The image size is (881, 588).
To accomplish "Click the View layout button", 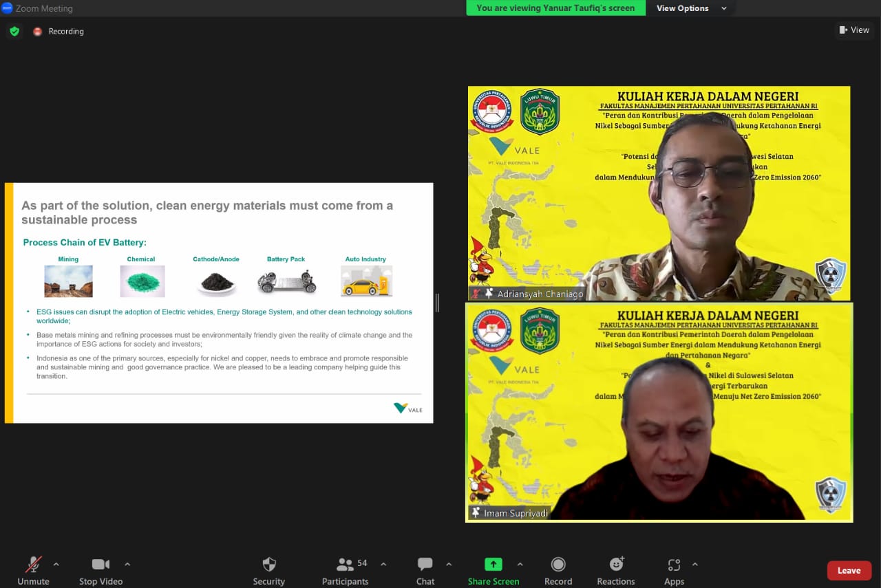I will (854, 30).
